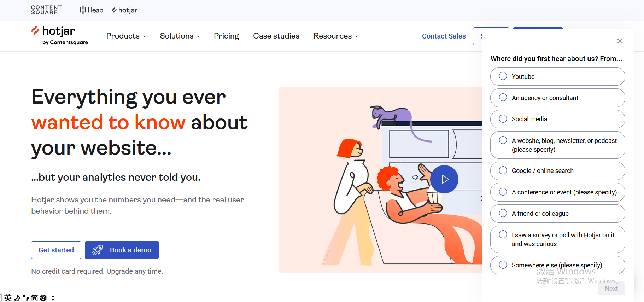644x302 pixels.
Task: Open the Heap link in top bar
Action: click(x=92, y=10)
